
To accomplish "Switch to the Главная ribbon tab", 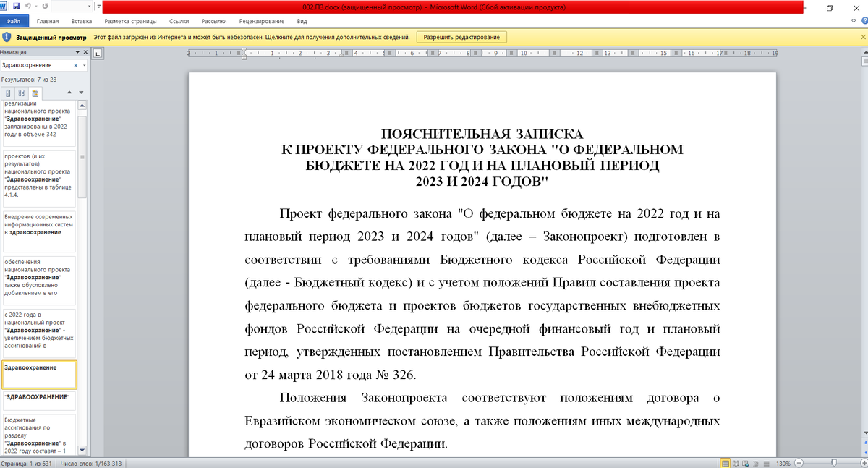I will 48,22.
